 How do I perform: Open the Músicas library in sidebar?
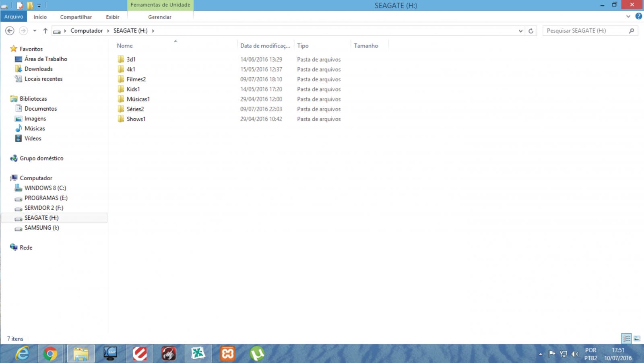click(35, 128)
